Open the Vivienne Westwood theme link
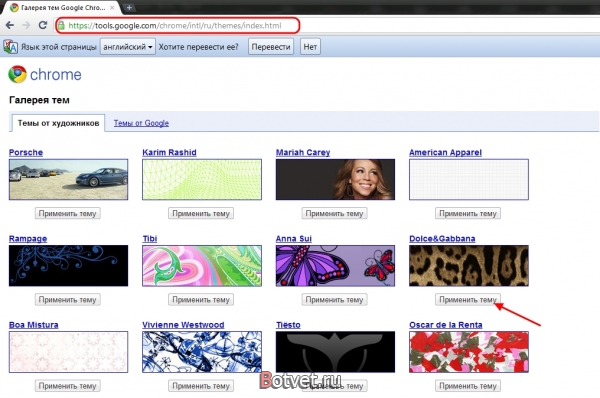 pos(183,325)
